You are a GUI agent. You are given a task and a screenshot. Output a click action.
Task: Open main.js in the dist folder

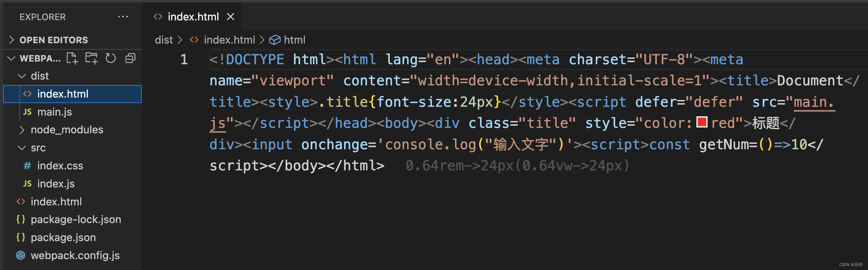click(72, 112)
